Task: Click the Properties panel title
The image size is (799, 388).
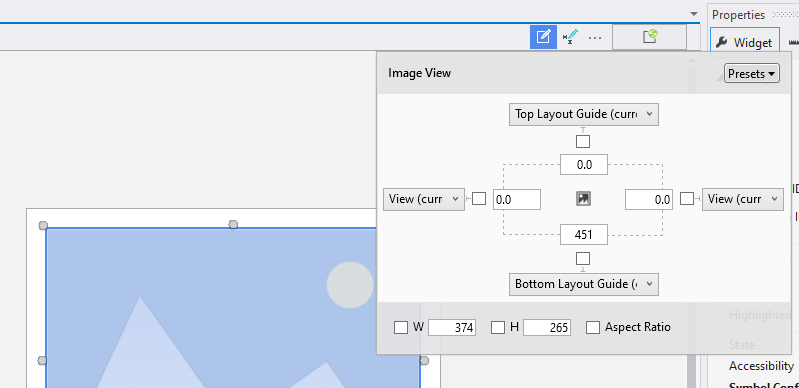Action: [x=738, y=15]
